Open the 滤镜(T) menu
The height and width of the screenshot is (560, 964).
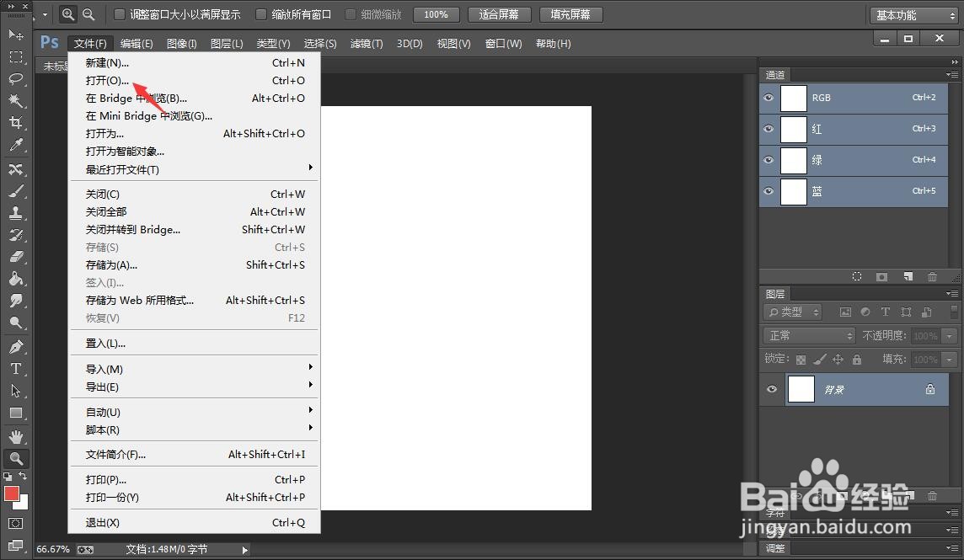click(367, 44)
